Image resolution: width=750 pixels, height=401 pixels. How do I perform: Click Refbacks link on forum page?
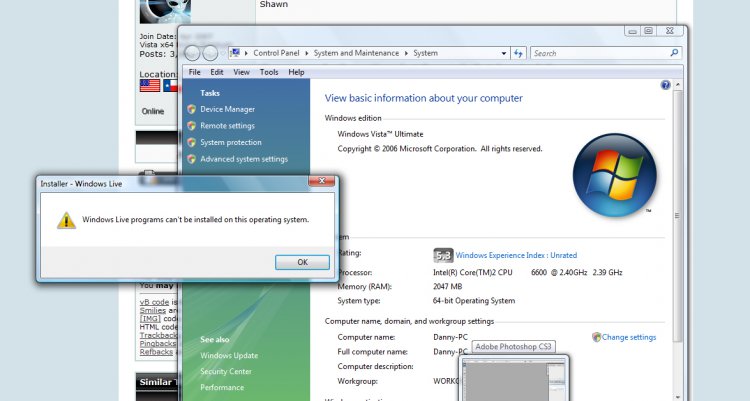pos(156,352)
